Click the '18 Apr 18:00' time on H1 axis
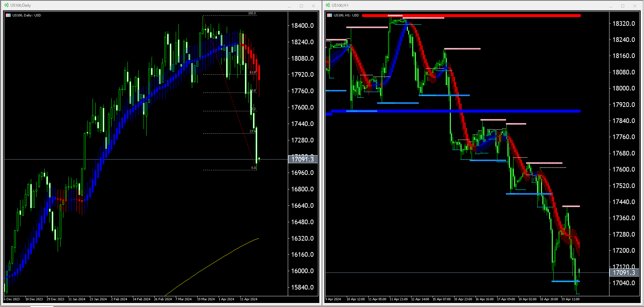Screen dimensions: 644x307 [549, 299]
